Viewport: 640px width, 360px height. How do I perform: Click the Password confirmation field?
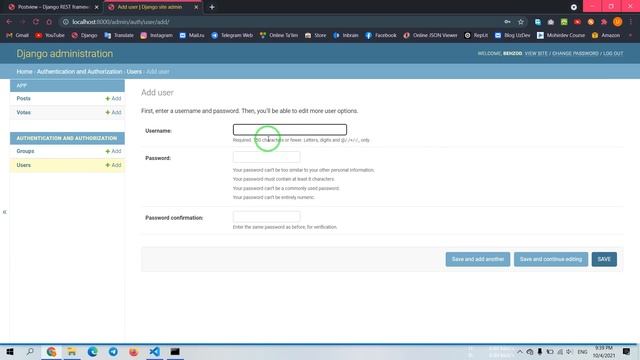(x=267, y=216)
